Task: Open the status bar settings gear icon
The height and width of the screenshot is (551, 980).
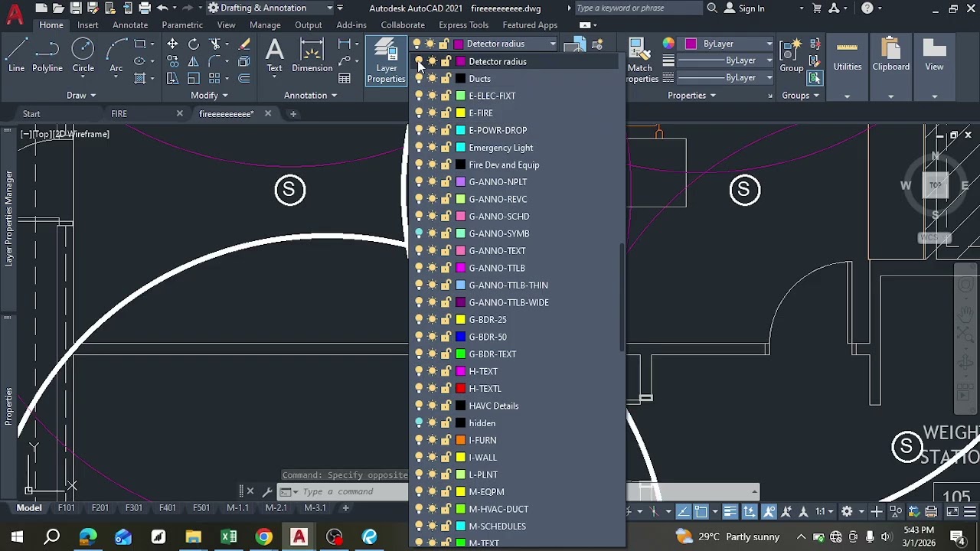Action: point(847,511)
